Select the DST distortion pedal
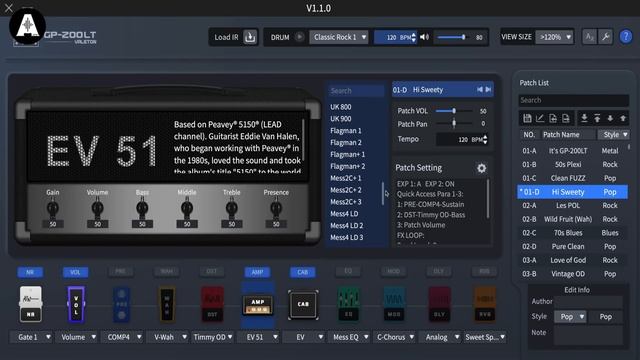 pyautogui.click(x=212, y=304)
